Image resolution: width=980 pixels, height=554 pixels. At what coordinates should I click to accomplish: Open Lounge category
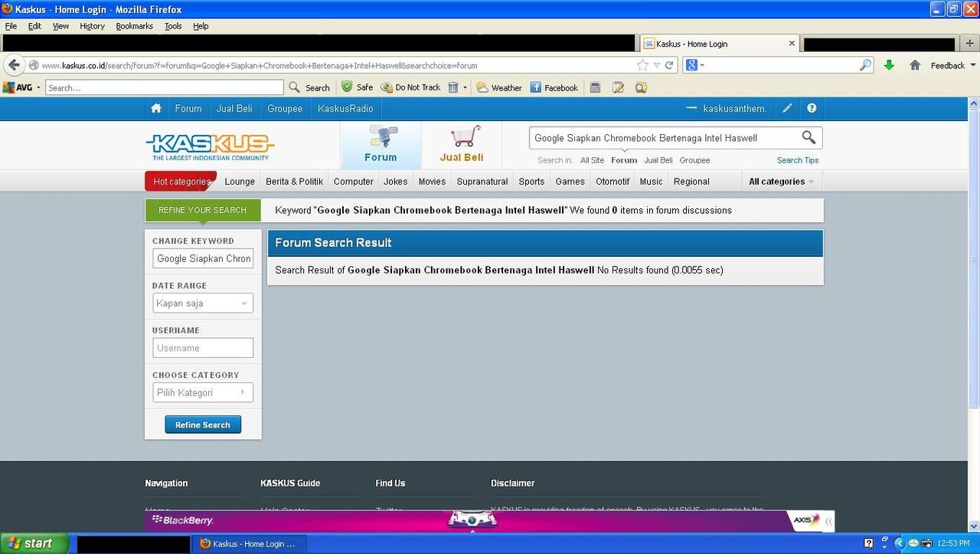pyautogui.click(x=240, y=182)
